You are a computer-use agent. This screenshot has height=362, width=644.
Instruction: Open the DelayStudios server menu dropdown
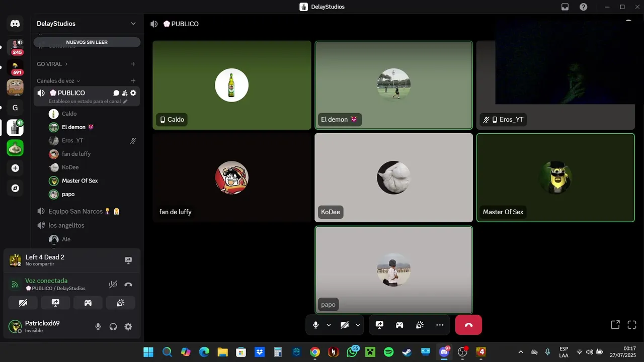click(133, 24)
